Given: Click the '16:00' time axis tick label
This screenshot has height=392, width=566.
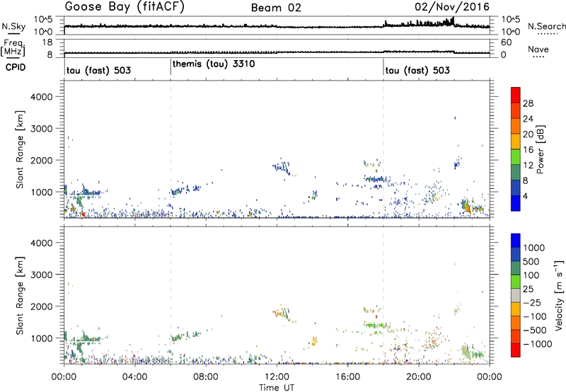Looking at the screenshot, I should point(347,377).
